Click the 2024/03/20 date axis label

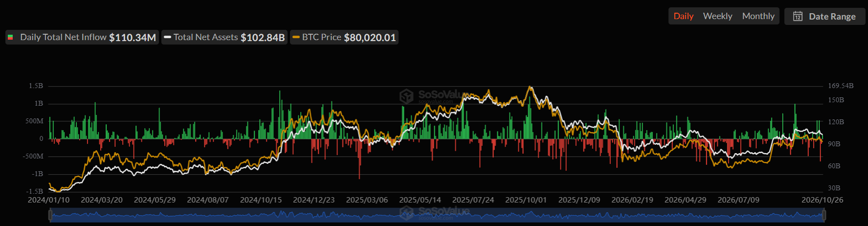(102, 200)
